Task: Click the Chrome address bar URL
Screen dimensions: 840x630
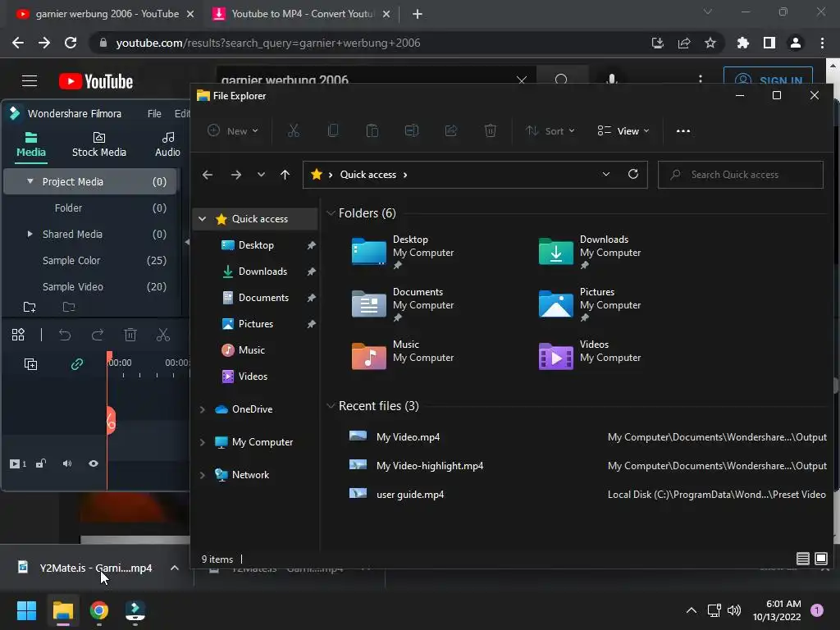Action: (268, 43)
